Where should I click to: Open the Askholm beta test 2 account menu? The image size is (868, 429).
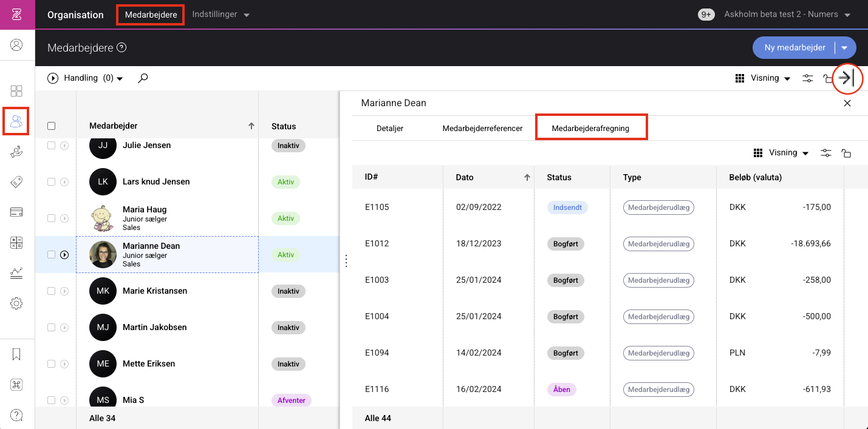pyautogui.click(x=787, y=15)
